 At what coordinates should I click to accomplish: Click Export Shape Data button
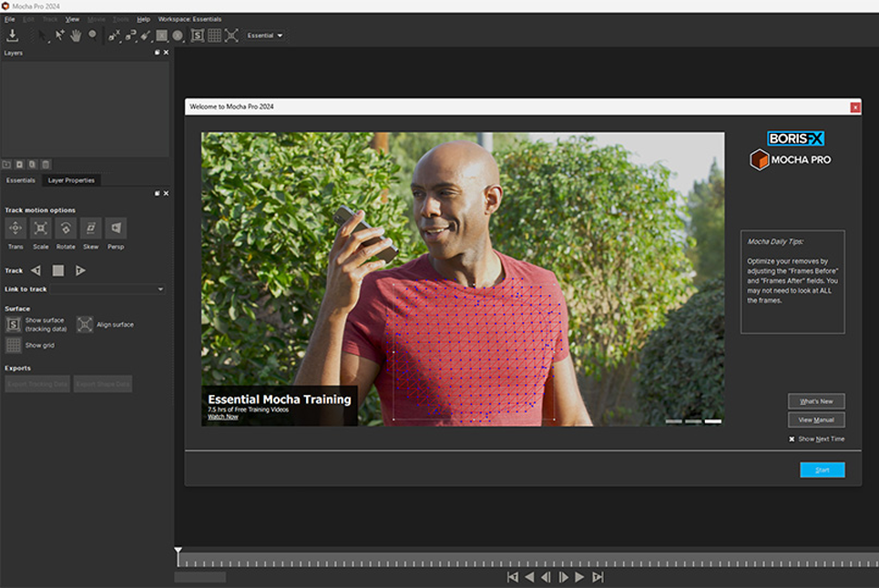click(x=103, y=384)
